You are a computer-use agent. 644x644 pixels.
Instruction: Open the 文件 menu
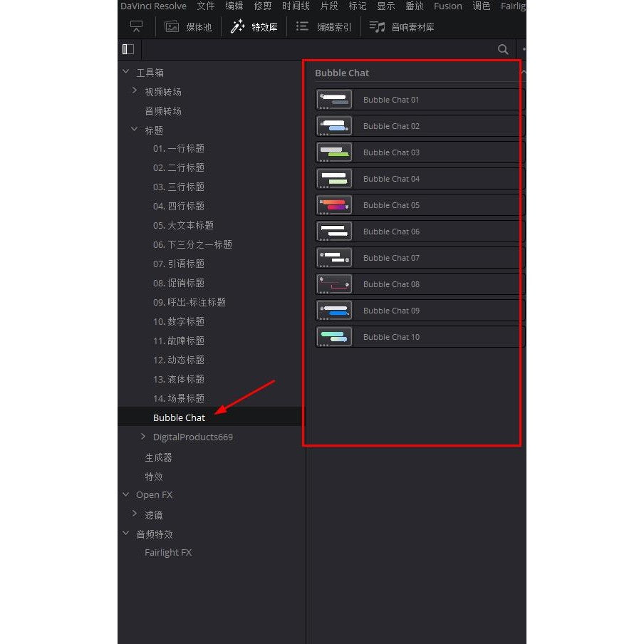[x=205, y=6]
